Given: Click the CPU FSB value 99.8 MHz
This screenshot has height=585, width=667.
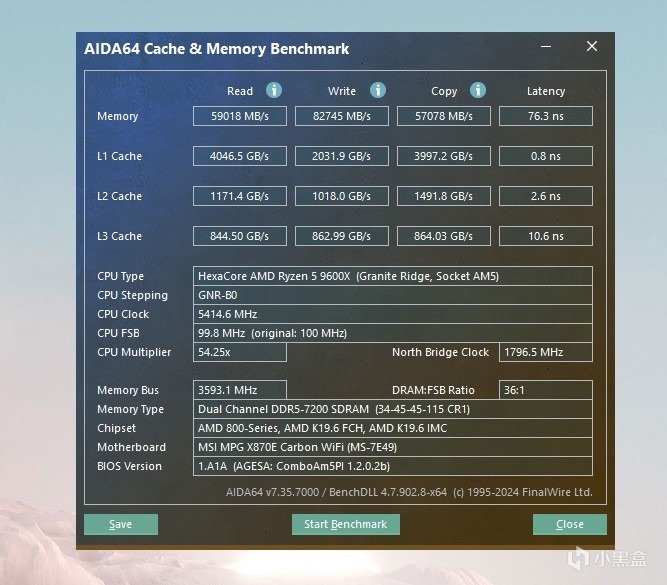Looking at the screenshot, I should (393, 333).
